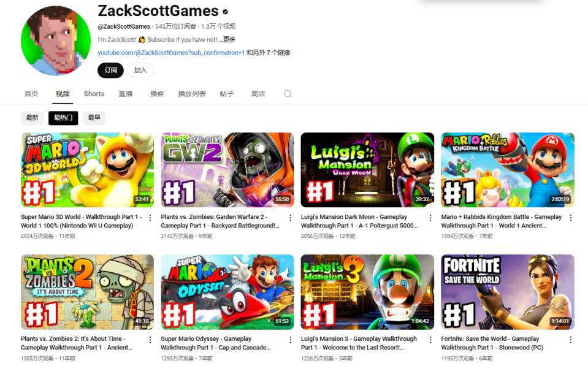The height and width of the screenshot is (371, 588).
Task: Sort videos by 最早 filter chip
Action: click(94, 118)
